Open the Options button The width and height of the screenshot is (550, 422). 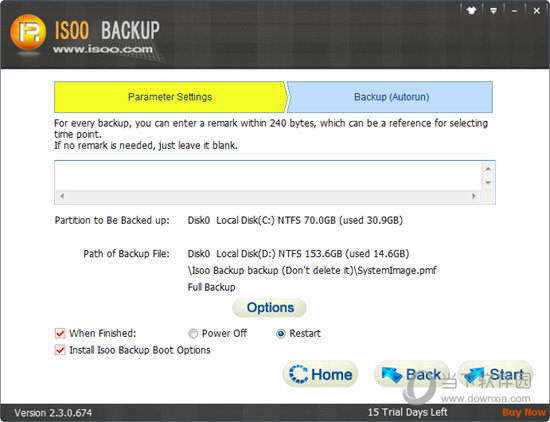(x=269, y=308)
